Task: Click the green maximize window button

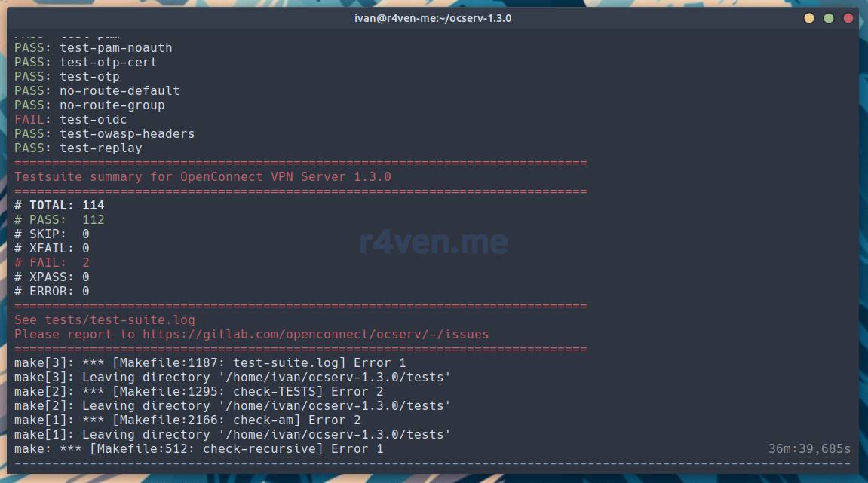Action: pyautogui.click(x=829, y=18)
